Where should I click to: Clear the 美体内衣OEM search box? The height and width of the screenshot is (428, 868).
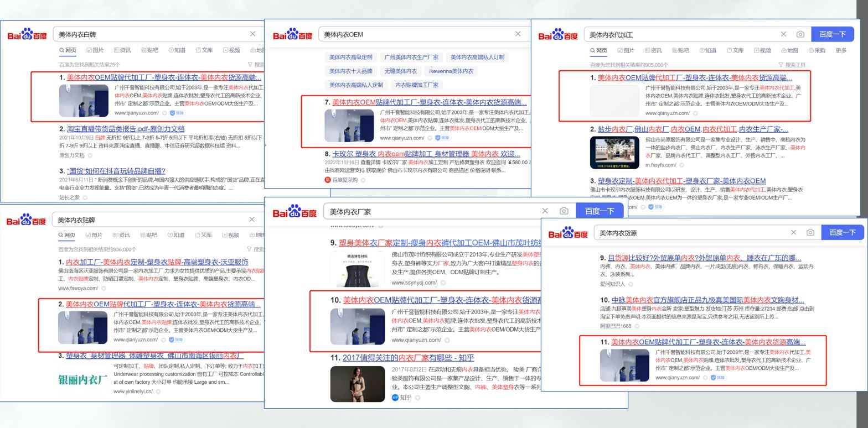coord(518,34)
